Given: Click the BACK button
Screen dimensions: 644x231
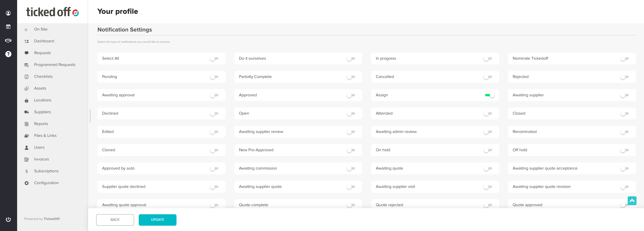Looking at the screenshot, I should pos(115,220).
